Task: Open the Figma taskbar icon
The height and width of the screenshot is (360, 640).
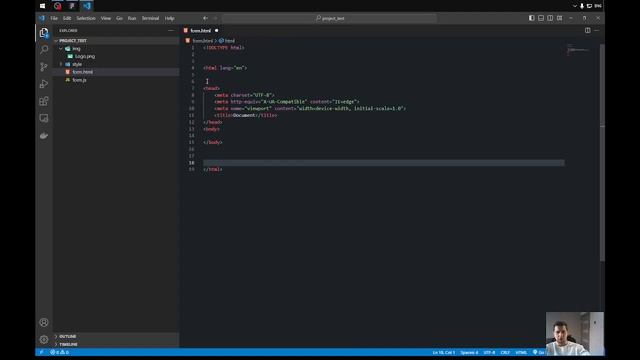Action: (x=72, y=6)
